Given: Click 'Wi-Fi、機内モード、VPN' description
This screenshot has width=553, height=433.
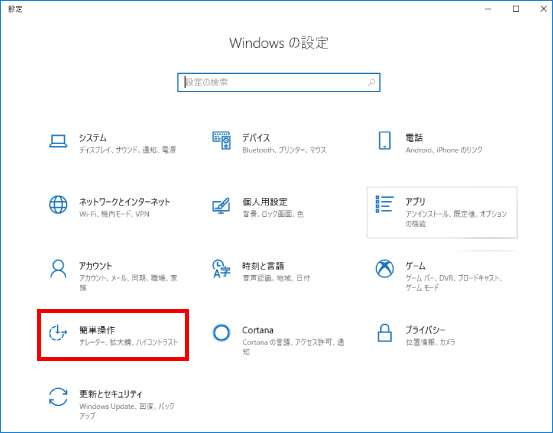Looking at the screenshot, I should pyautogui.click(x=114, y=214).
